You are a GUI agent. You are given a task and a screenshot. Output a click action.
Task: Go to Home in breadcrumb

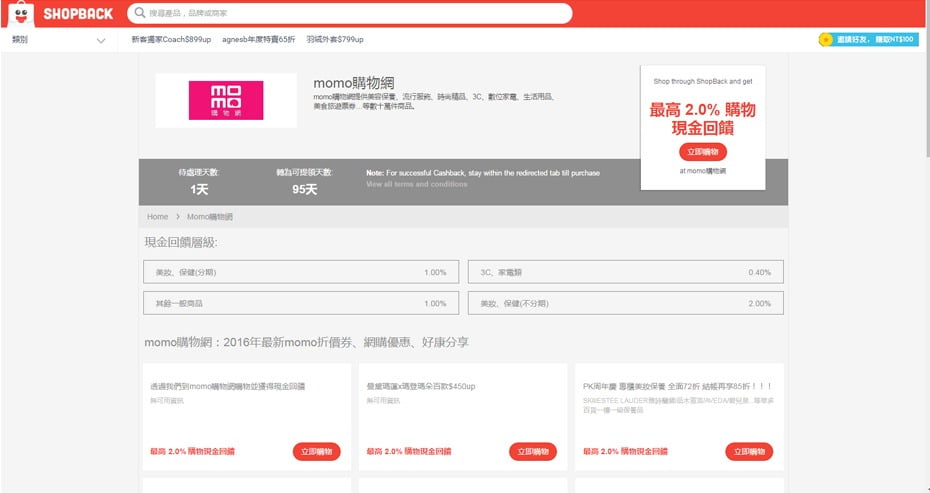[157, 217]
